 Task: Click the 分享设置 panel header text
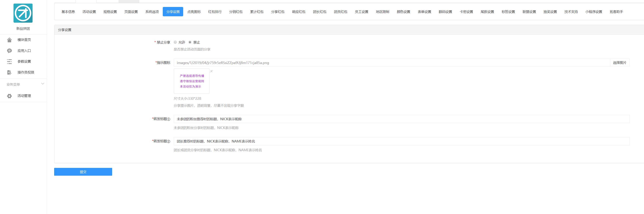65,30
